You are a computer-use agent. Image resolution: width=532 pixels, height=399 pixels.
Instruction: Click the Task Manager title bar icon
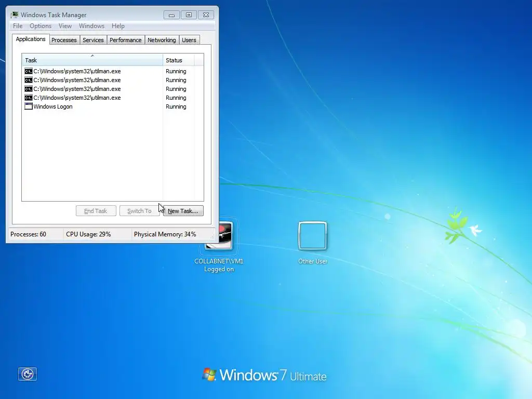(14, 15)
